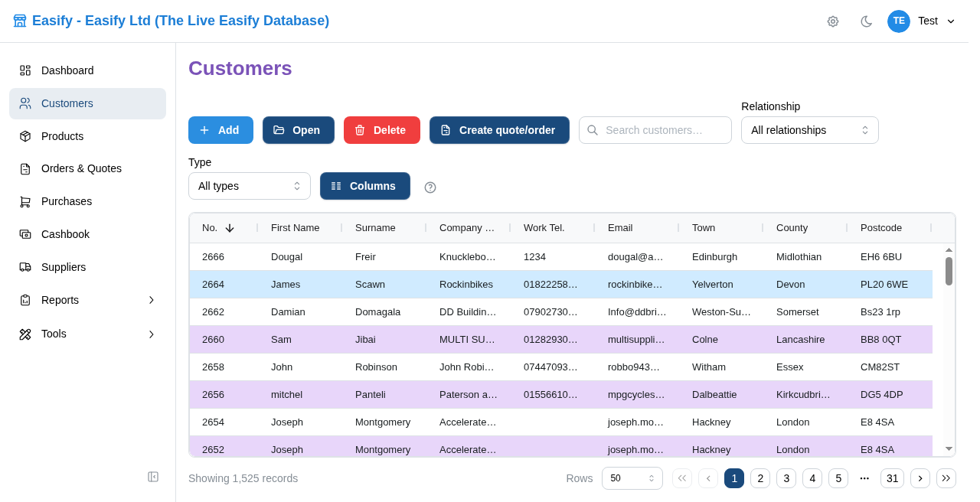Open the Type dropdown
Image resolution: width=980 pixels, height=502 pixels.
[x=250, y=186]
